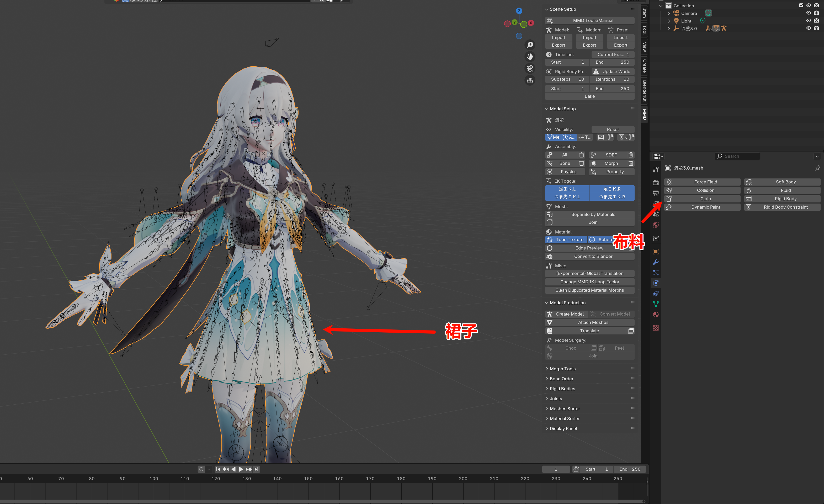Image resolution: width=824 pixels, height=504 pixels.
Task: Disable render for 流萤3.0 object
Action: point(816,28)
